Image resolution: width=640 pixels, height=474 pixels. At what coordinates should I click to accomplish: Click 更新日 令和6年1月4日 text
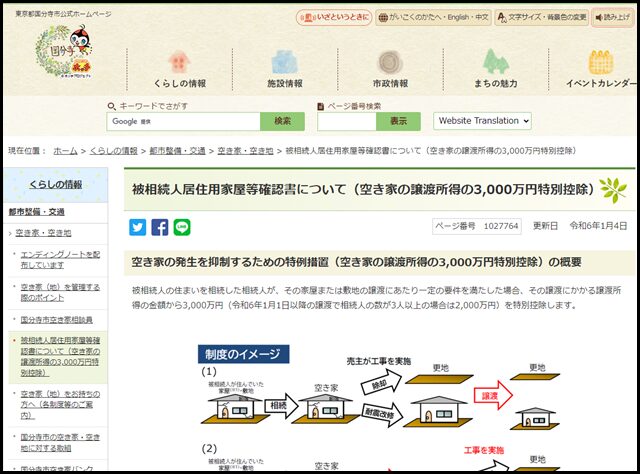click(580, 226)
